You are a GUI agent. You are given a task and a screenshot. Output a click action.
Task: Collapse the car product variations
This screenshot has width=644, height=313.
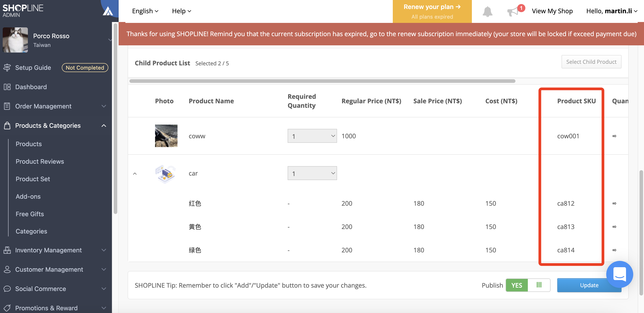tap(135, 174)
